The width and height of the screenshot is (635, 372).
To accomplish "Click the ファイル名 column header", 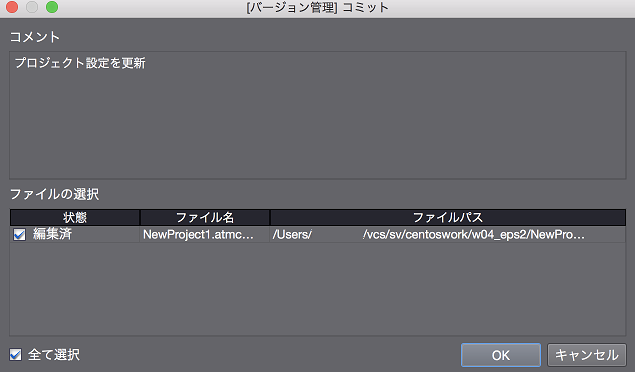I will point(205,217).
